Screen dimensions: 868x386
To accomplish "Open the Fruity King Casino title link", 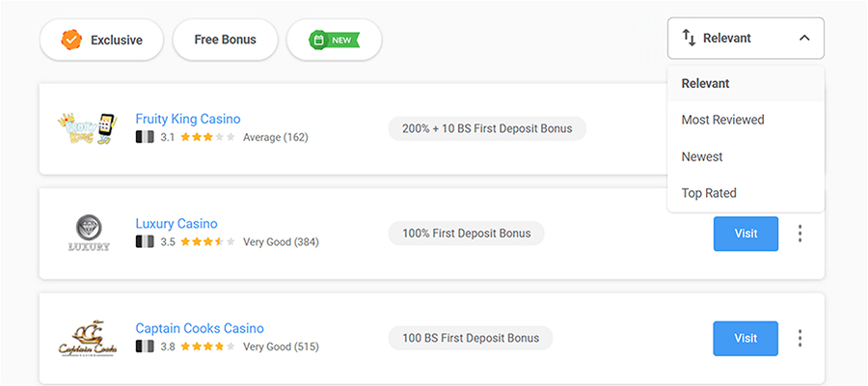I will point(188,119).
